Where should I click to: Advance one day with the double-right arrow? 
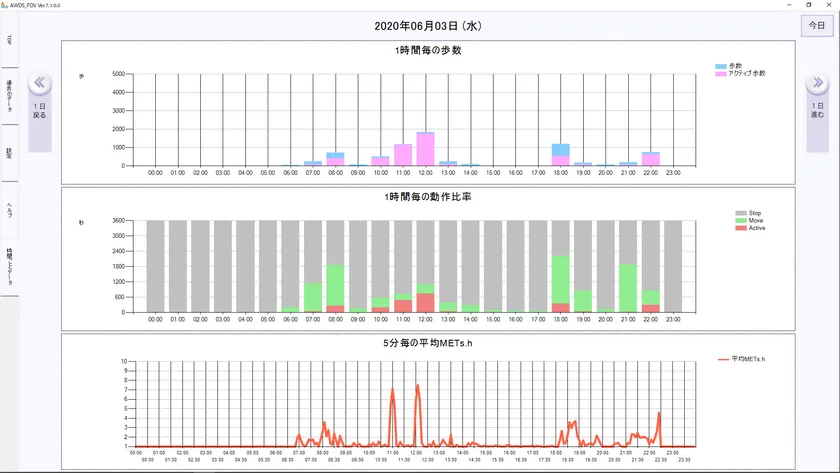click(818, 82)
